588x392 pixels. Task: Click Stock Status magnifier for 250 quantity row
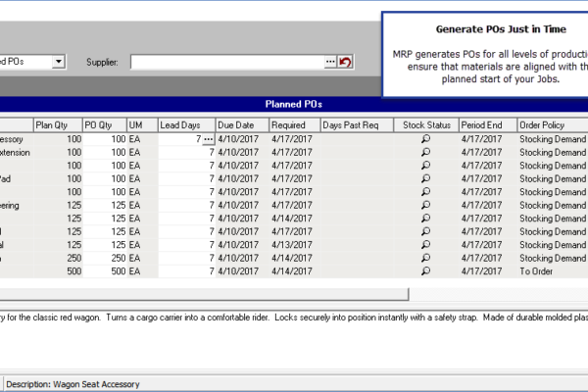[x=425, y=258]
